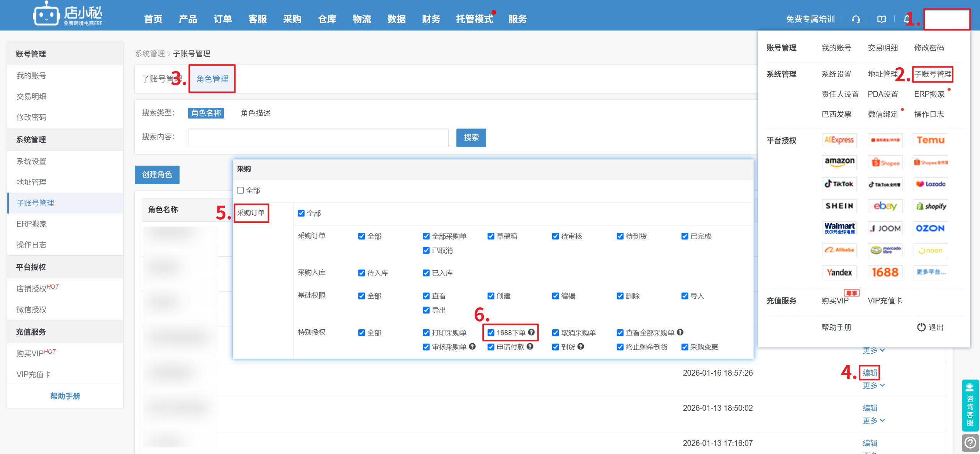Open the 采购 top navigation menu
Screen dimensions: 980x454
pyautogui.click(x=292, y=19)
